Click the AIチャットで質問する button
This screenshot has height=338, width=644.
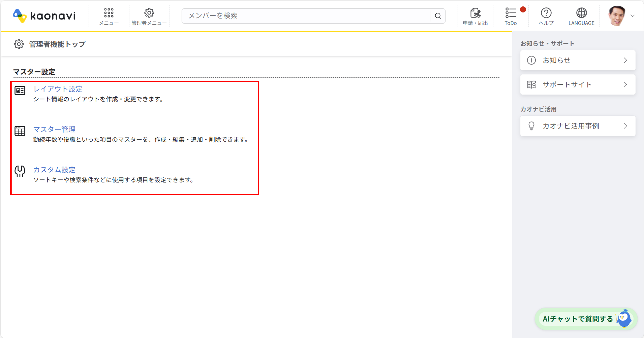coord(578,319)
